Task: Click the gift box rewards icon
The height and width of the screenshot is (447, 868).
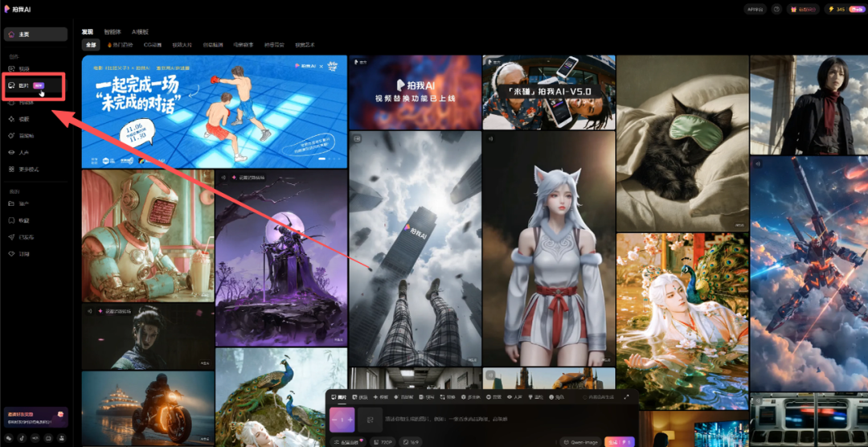Action: [793, 10]
